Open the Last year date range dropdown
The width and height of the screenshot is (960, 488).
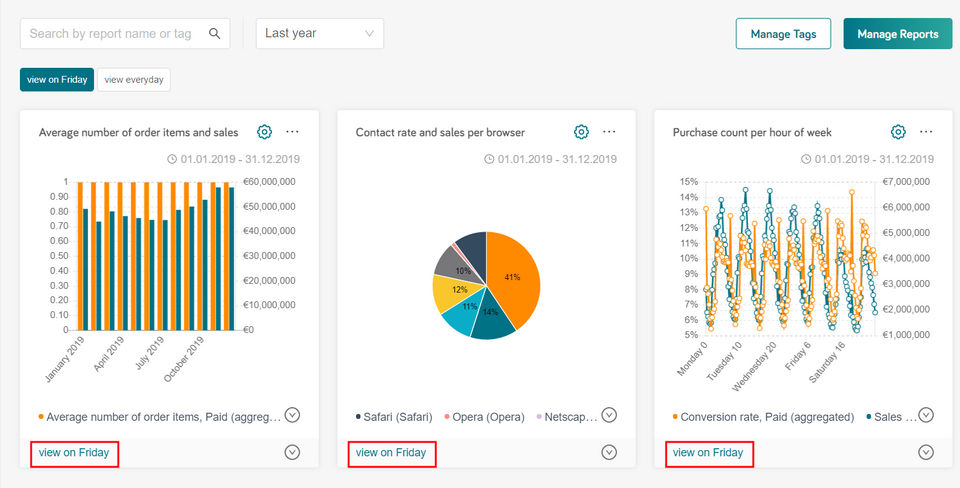pos(319,33)
